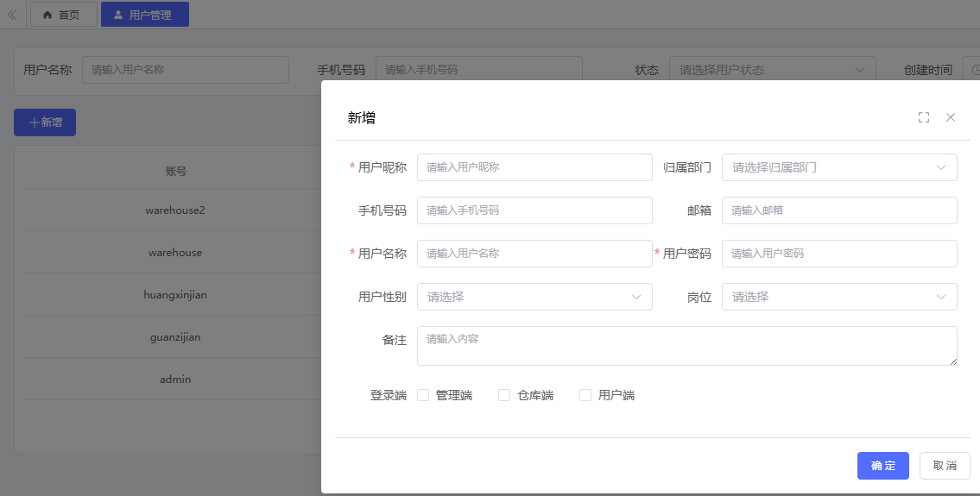Collapse the sidebar with double-chevron icon
980x496 pixels.
point(12,15)
